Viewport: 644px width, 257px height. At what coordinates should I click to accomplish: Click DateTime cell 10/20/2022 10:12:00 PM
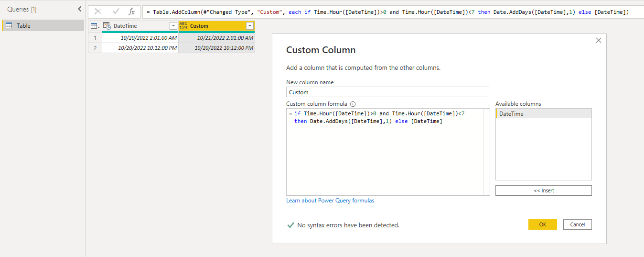(140, 48)
